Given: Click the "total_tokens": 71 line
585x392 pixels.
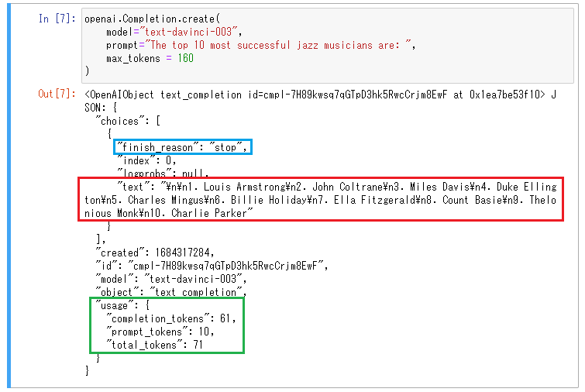Looking at the screenshot, I should coord(154,345).
